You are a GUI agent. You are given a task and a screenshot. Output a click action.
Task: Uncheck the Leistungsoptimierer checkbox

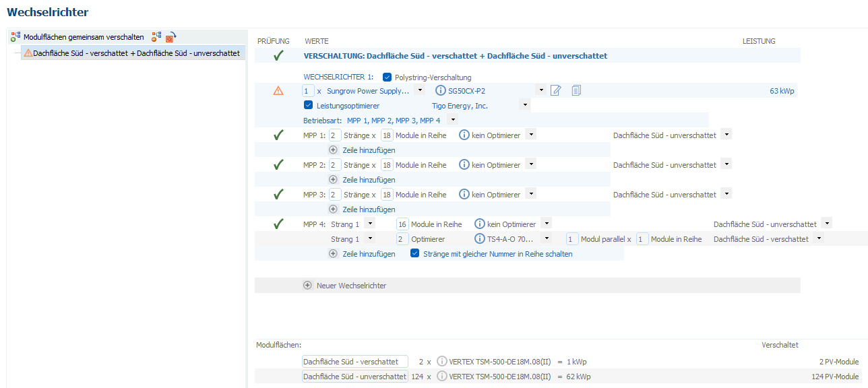[309, 105]
